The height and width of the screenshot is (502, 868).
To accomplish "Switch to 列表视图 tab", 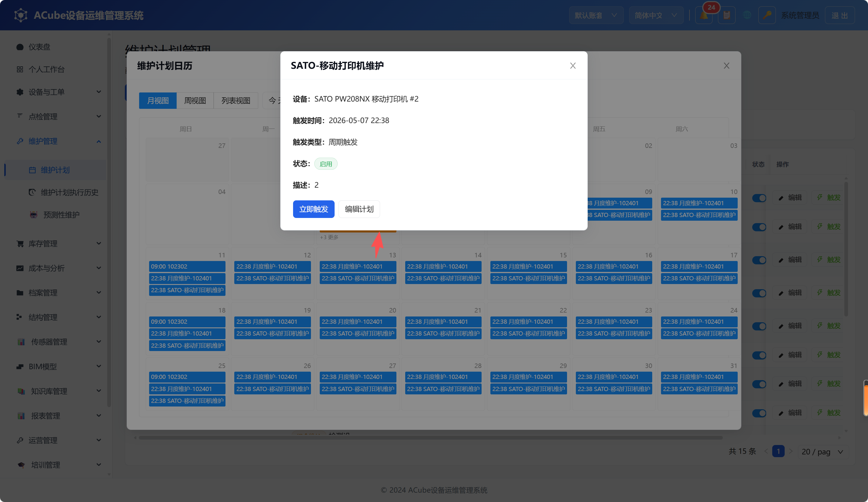I will click(235, 101).
